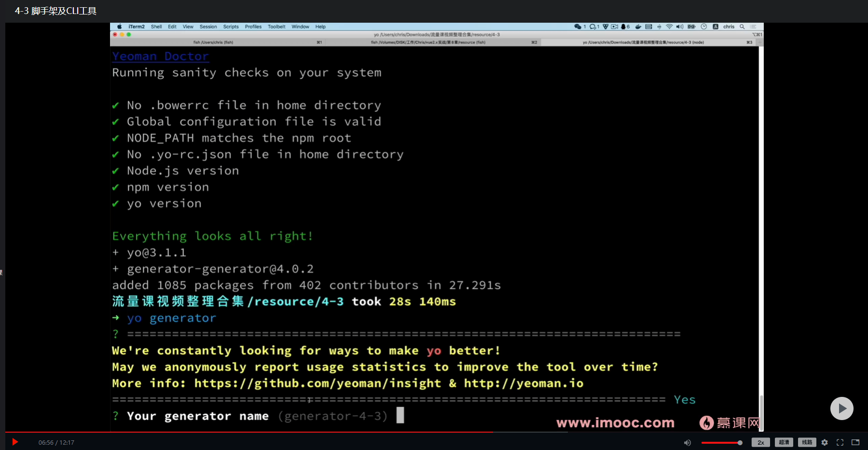Click the play button in the video control bar
The image size is (868, 450).
coord(15,442)
